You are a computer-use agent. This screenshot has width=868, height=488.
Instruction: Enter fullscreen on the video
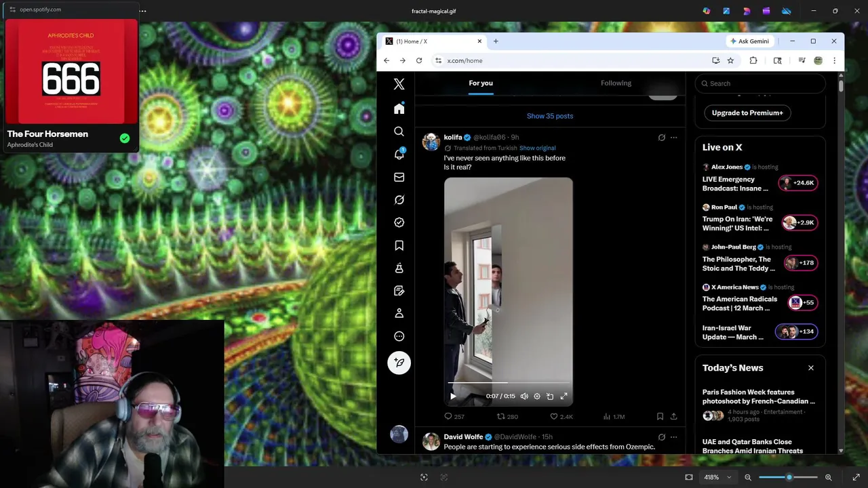point(564,396)
